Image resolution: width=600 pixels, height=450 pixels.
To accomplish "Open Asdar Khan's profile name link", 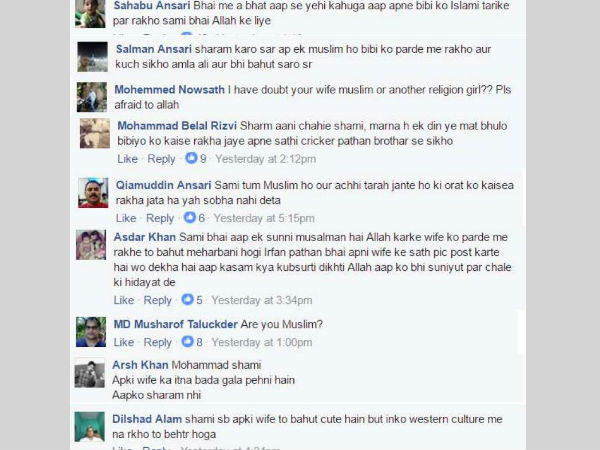I will 145,237.
